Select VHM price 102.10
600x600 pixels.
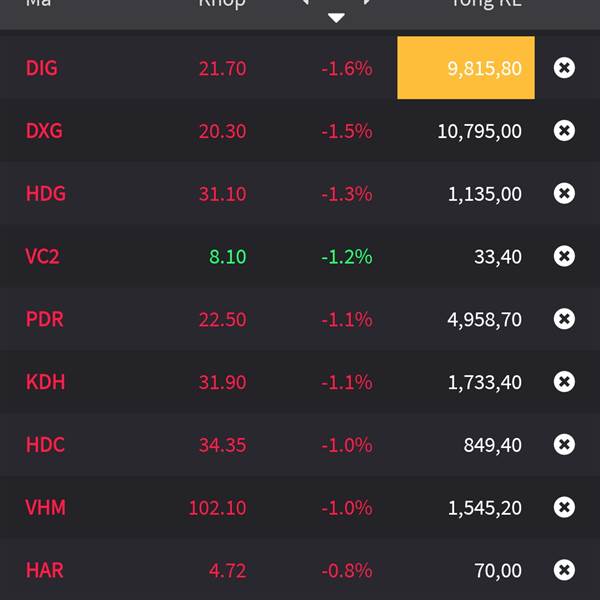pos(217,507)
